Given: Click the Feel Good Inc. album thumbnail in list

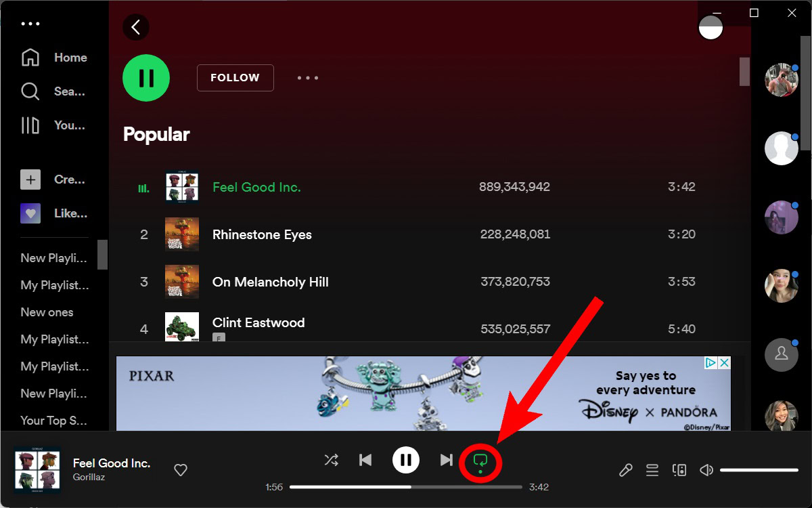Looking at the screenshot, I should (x=182, y=187).
